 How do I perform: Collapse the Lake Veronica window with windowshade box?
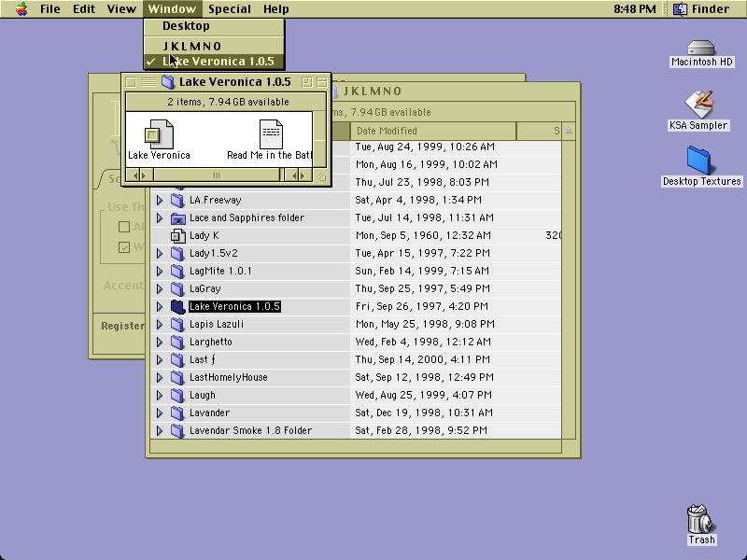point(321,82)
